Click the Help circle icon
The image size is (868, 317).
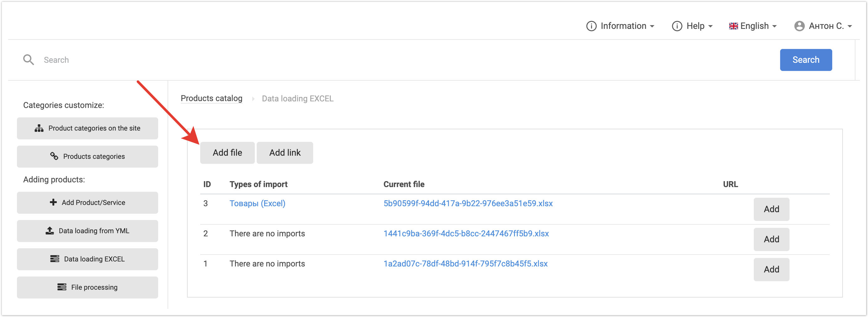[x=677, y=26]
